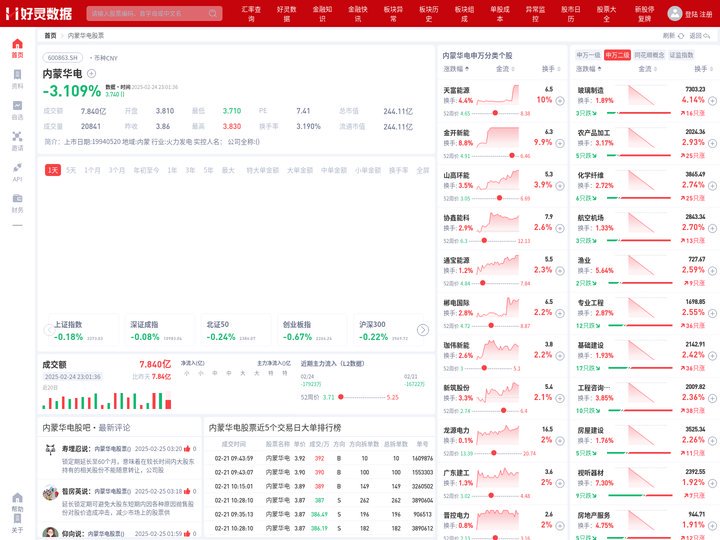Open the 股市日历 menu
The image size is (720, 540).
pyautogui.click(x=571, y=14)
